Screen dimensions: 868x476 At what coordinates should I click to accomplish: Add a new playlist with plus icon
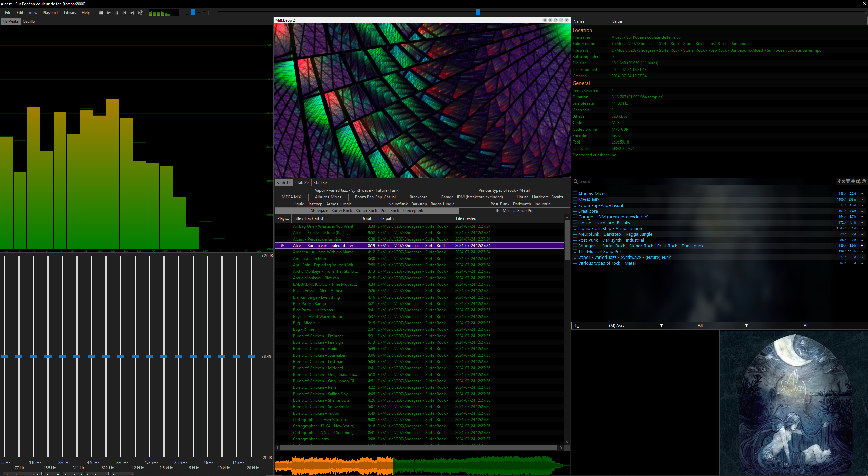(853, 182)
